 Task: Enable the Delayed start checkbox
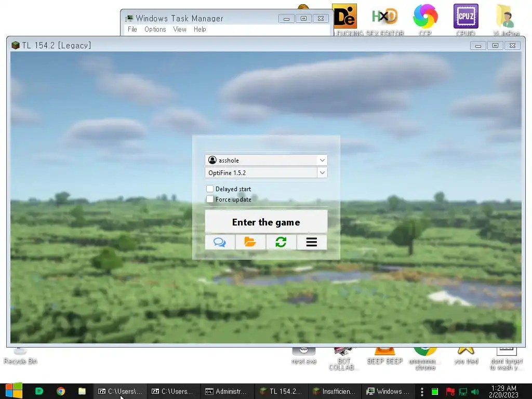pyautogui.click(x=210, y=189)
